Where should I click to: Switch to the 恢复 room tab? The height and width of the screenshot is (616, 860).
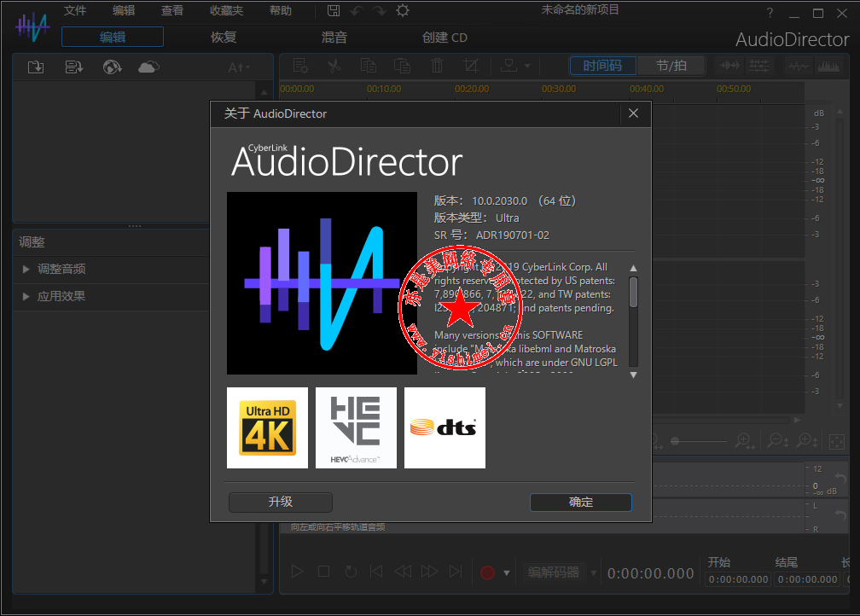(224, 38)
